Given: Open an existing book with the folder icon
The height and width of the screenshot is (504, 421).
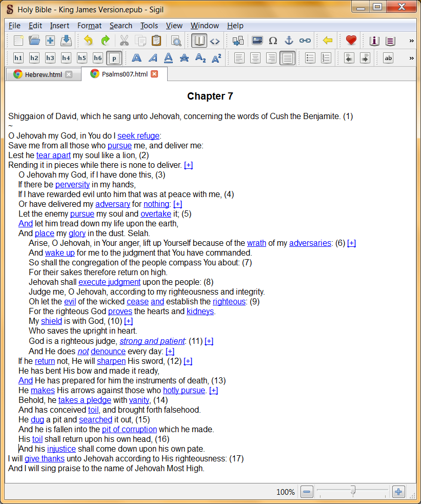Looking at the screenshot, I should coord(34,41).
